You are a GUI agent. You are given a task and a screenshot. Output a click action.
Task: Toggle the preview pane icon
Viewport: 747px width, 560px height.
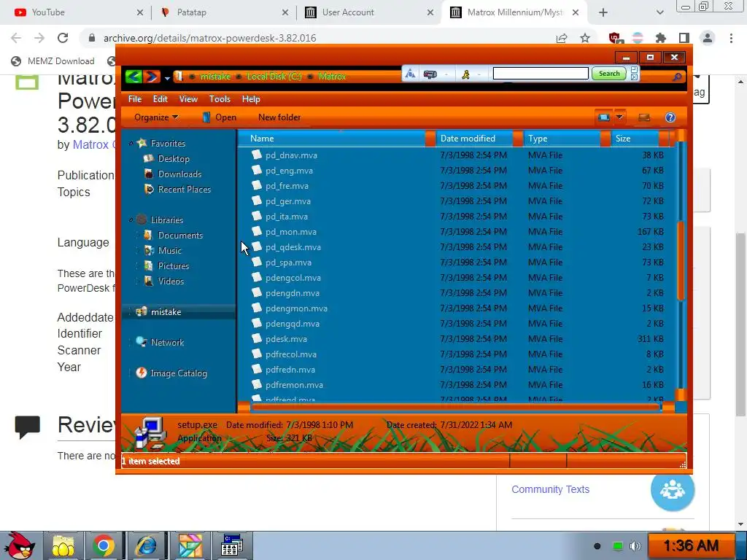pyautogui.click(x=644, y=117)
